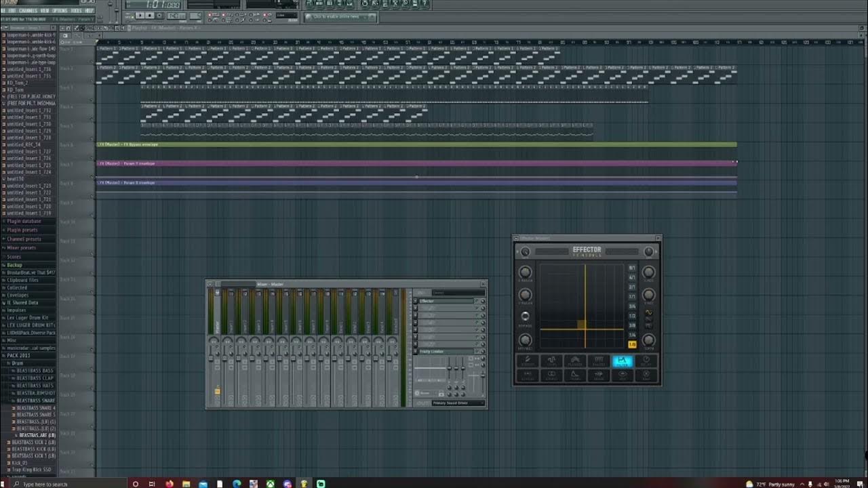868x488 pixels.
Task: Open the HELP menu
Action: point(89,10)
